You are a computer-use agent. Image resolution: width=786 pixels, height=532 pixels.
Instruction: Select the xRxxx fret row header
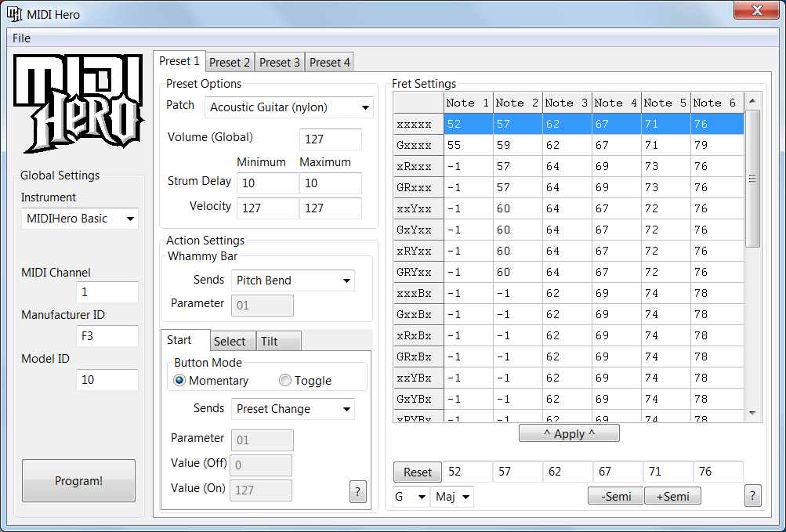418,166
